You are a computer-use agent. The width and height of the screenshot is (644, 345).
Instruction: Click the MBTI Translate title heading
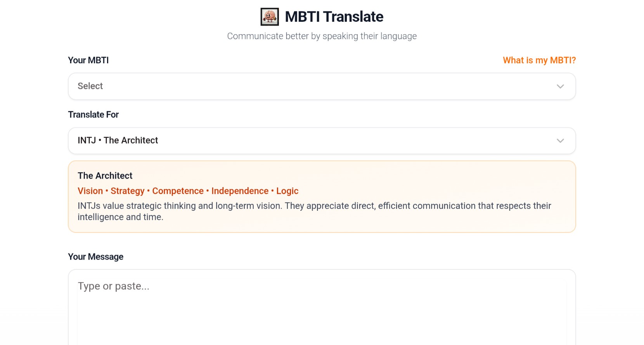pyautogui.click(x=334, y=17)
